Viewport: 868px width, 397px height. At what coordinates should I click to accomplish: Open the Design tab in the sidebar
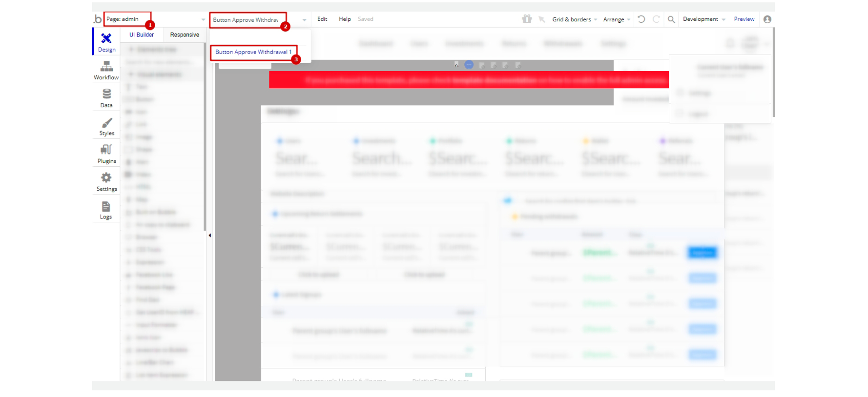pos(106,42)
